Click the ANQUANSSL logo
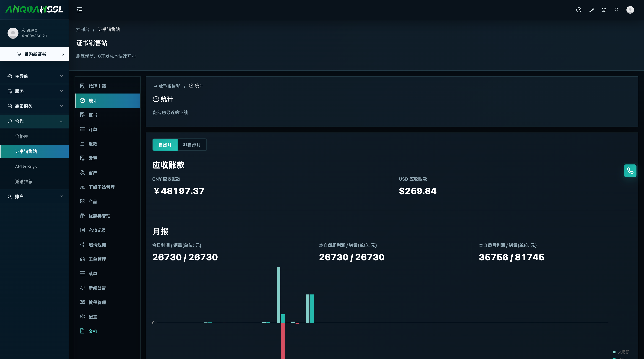Image resolution: width=644 pixels, height=359 pixels. (x=34, y=10)
